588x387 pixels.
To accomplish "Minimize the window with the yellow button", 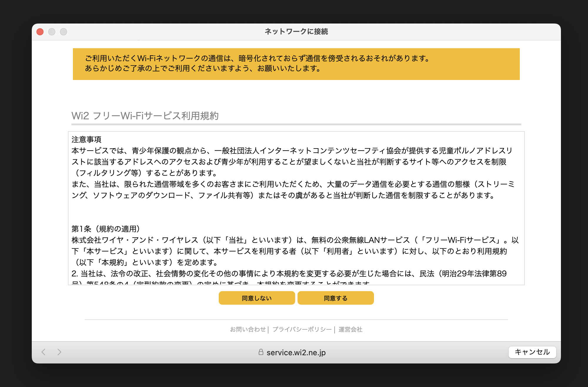I will [x=52, y=31].
